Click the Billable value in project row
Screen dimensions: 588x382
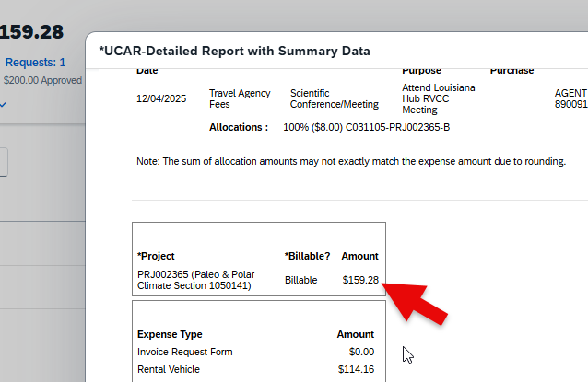pyautogui.click(x=301, y=280)
